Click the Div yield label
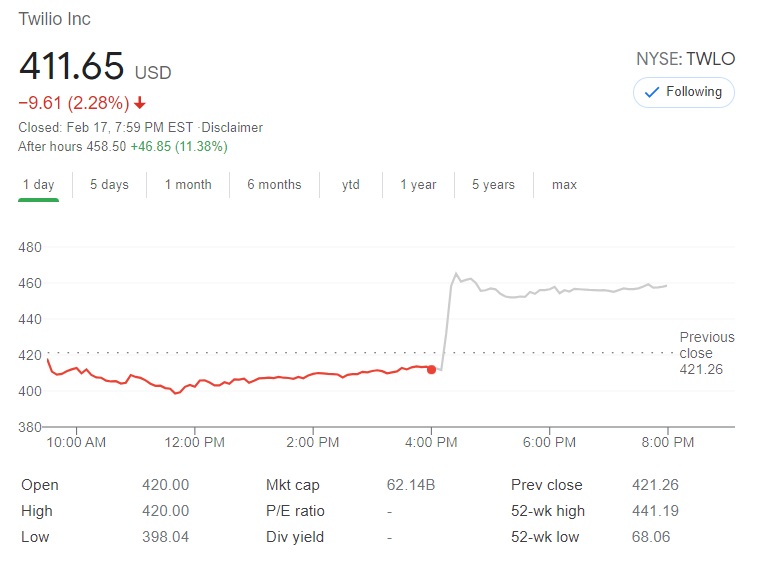The height and width of the screenshot is (565, 759). pyautogui.click(x=295, y=537)
